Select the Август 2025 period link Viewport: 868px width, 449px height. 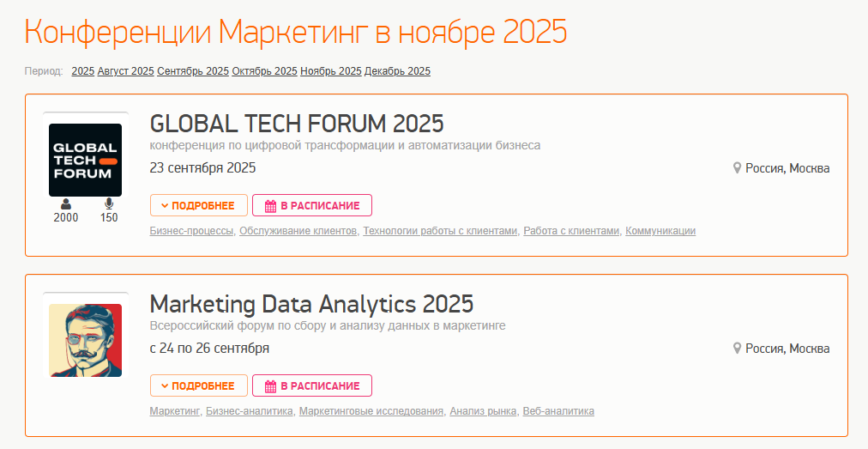pyautogui.click(x=126, y=71)
